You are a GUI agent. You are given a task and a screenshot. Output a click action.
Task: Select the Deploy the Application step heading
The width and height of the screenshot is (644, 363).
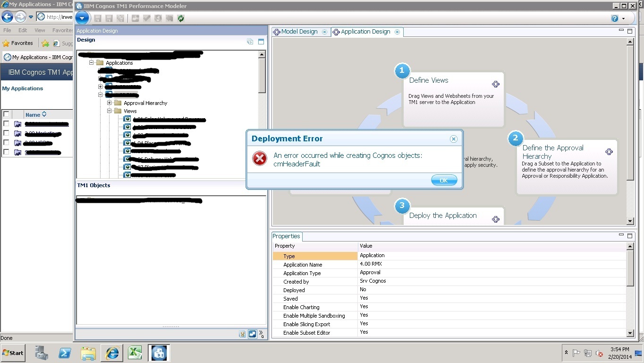click(443, 216)
